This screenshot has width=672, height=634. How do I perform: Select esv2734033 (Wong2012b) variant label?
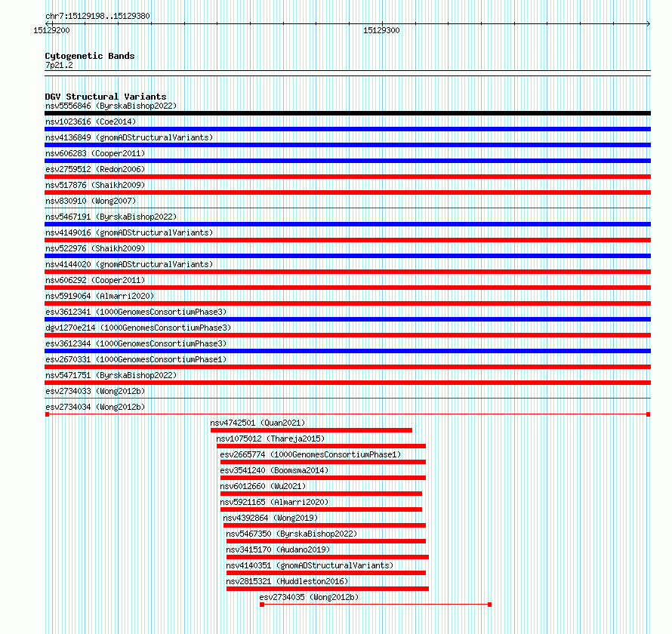click(x=95, y=391)
